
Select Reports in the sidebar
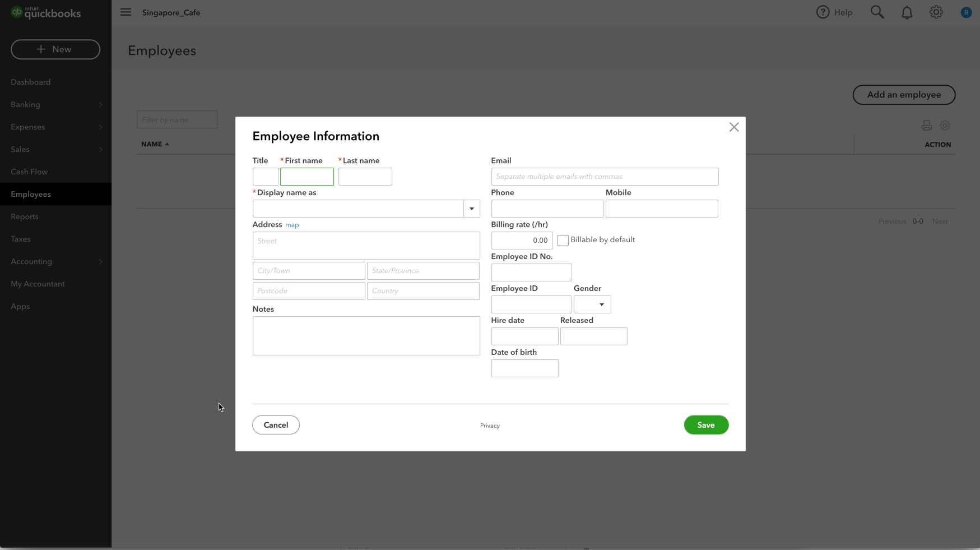(25, 216)
